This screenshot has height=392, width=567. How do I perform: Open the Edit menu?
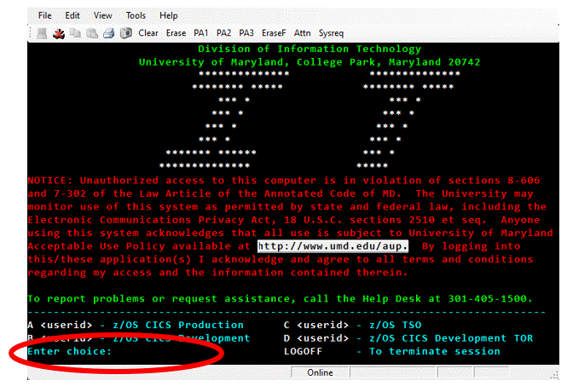[72, 15]
